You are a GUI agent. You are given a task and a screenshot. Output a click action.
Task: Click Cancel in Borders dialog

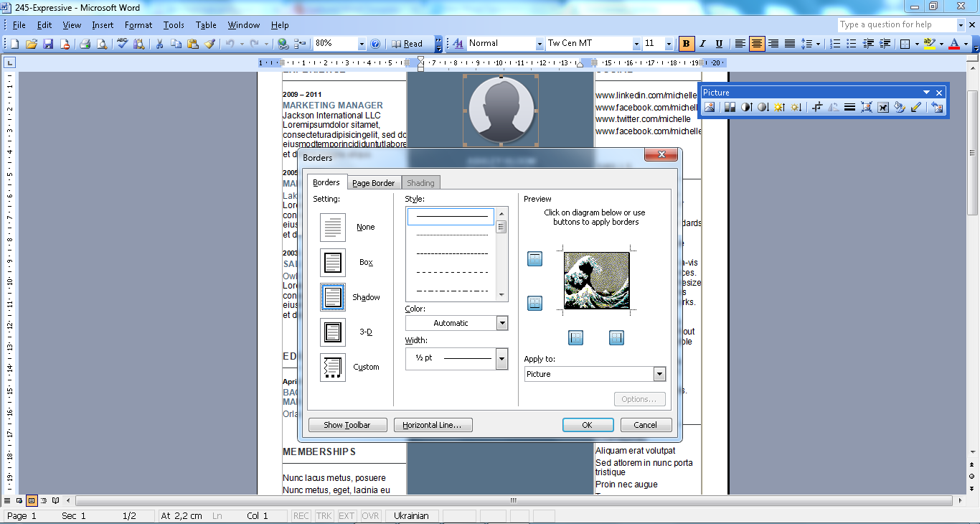(x=646, y=425)
